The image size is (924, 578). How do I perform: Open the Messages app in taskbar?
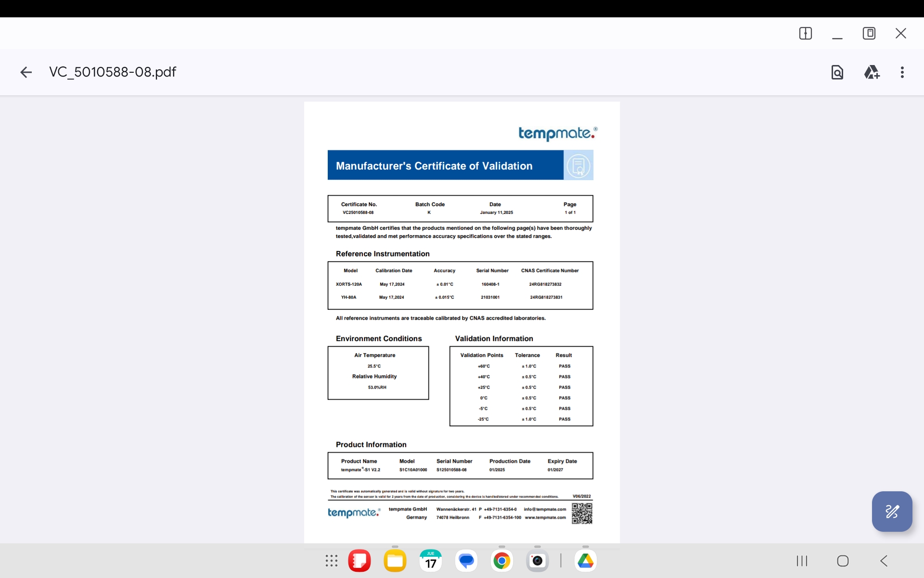[x=466, y=561]
